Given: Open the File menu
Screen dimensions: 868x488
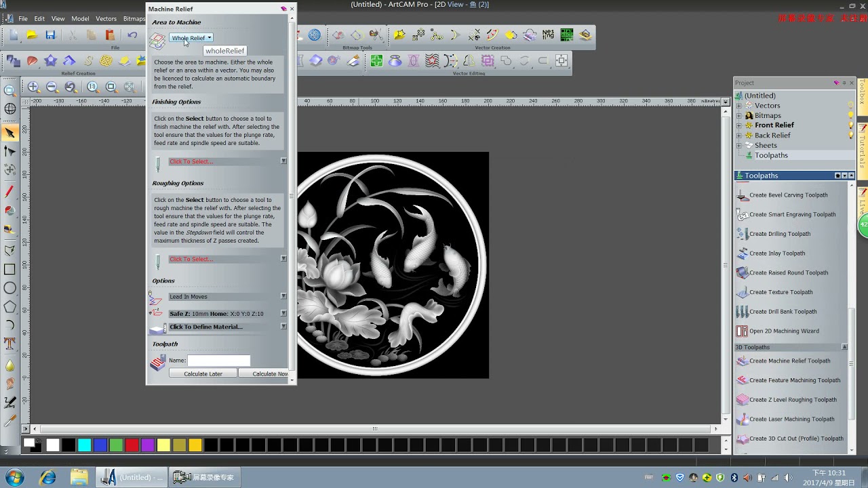Looking at the screenshot, I should (x=23, y=19).
